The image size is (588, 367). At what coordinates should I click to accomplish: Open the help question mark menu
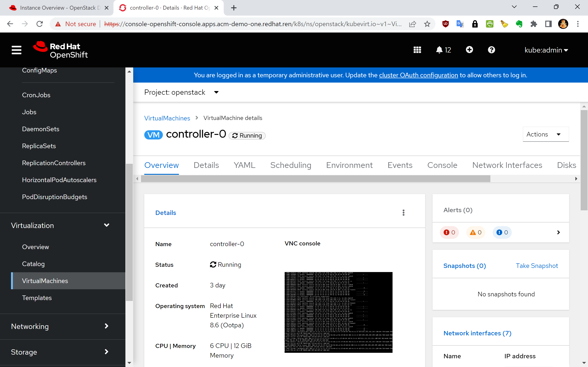coord(491,50)
